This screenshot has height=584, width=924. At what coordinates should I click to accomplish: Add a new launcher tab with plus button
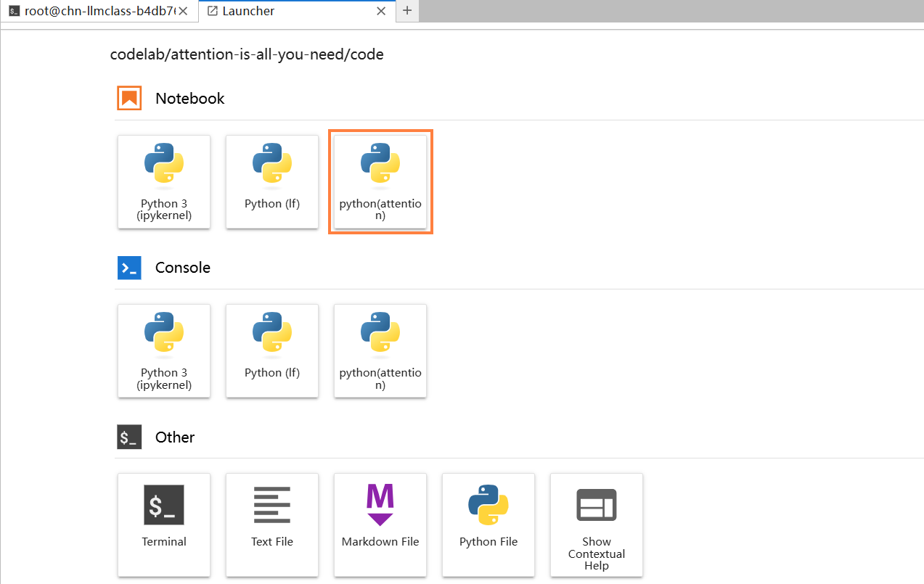[407, 11]
